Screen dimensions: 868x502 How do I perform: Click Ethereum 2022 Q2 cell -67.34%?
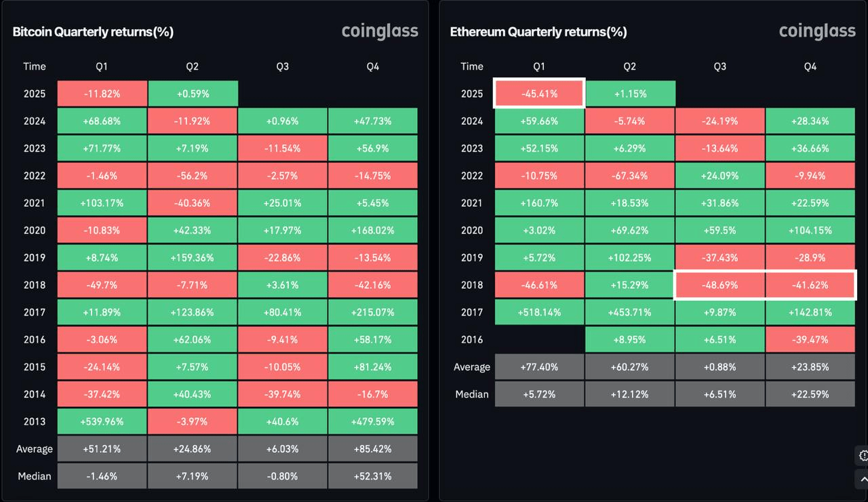[x=630, y=175]
